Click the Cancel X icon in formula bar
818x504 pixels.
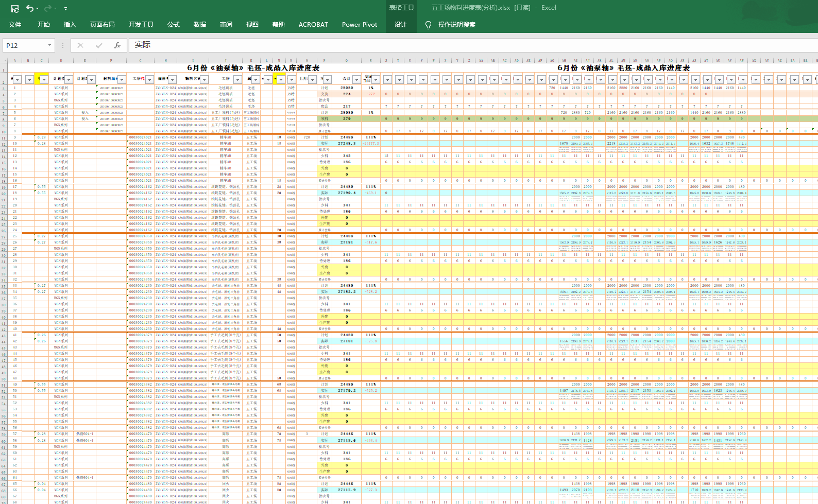pos(80,45)
